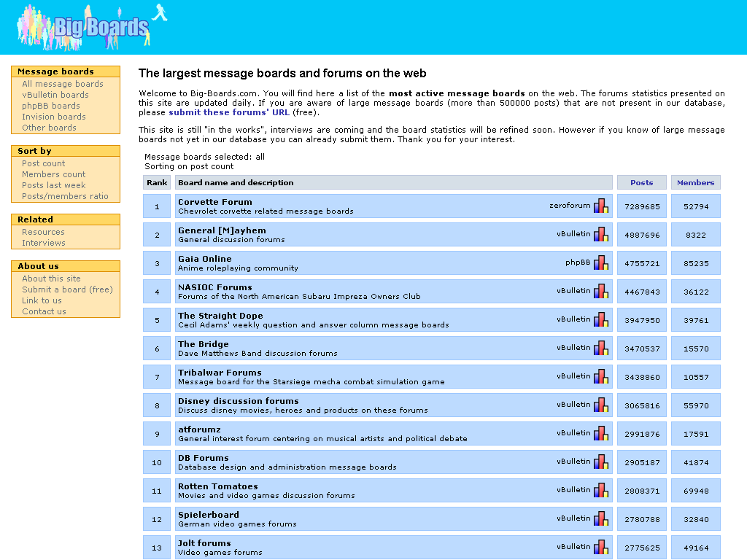
Task: Open statistics chart icon for Jolt forums
Action: click(x=601, y=547)
